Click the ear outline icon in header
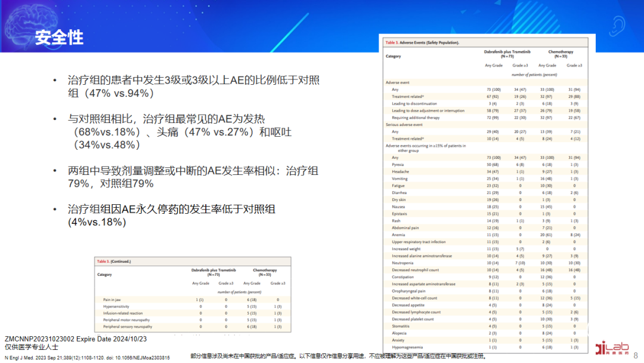This screenshot has width=644, height=363. (616, 26)
